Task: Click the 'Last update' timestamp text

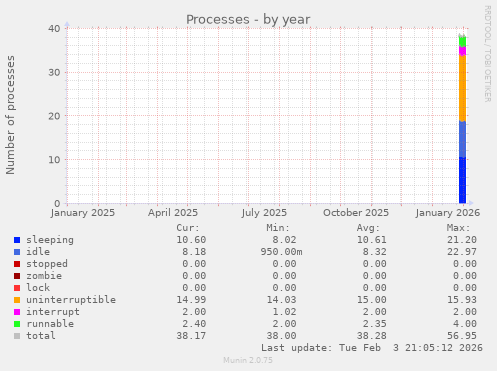Action: point(372,348)
